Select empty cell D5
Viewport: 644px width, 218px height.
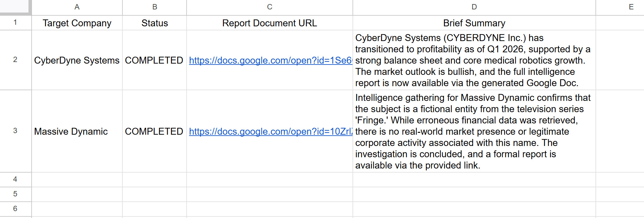click(x=474, y=195)
